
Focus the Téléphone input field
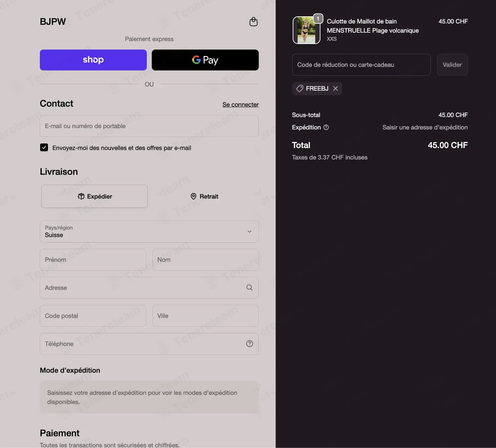click(x=149, y=344)
